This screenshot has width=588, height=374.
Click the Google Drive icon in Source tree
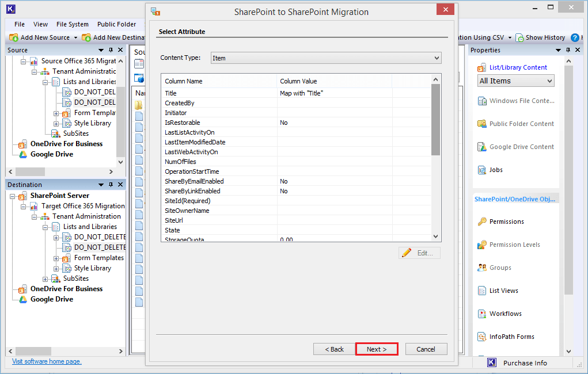[x=23, y=154]
